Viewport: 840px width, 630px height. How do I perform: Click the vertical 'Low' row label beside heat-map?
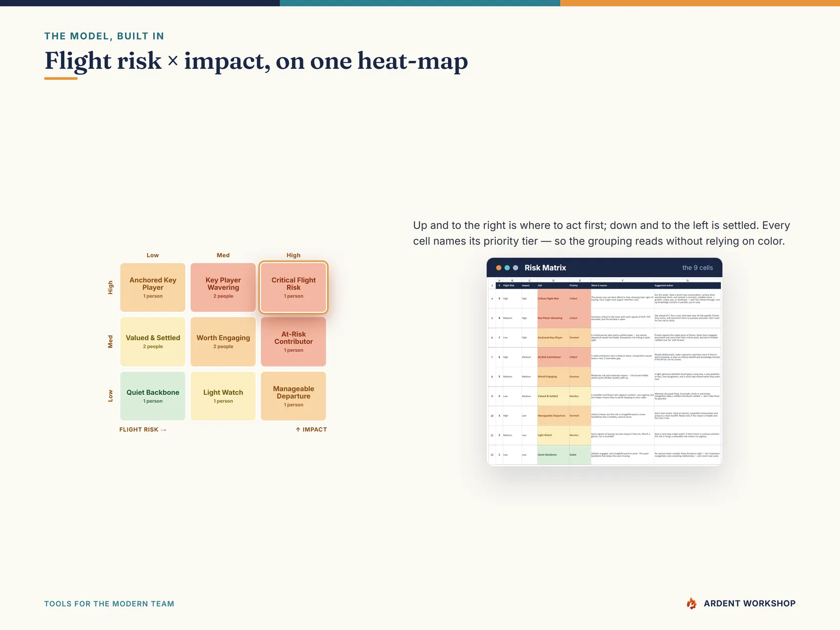click(x=110, y=396)
